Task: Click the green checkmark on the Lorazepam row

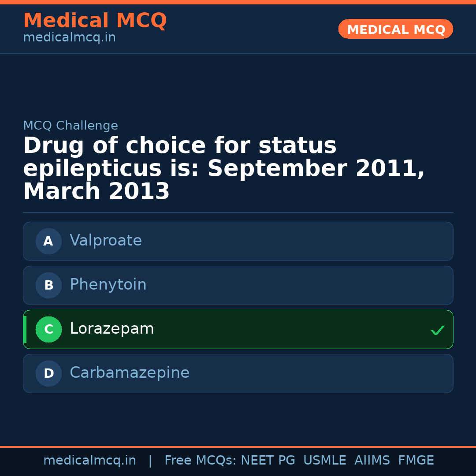Action: click(x=437, y=330)
